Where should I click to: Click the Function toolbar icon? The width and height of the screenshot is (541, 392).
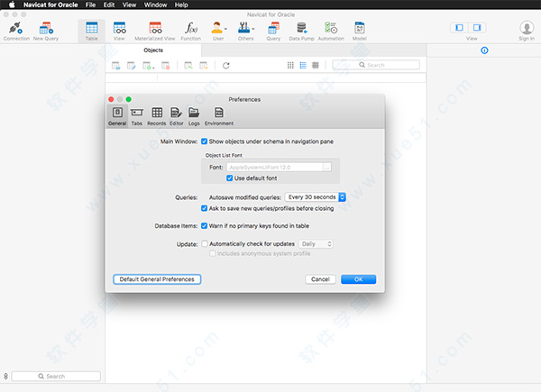tap(190, 31)
